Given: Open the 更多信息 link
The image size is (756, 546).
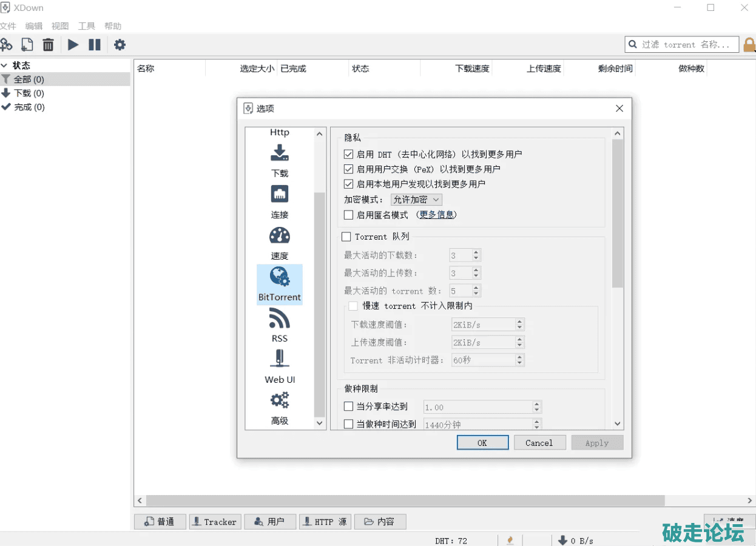Looking at the screenshot, I should click(x=437, y=215).
